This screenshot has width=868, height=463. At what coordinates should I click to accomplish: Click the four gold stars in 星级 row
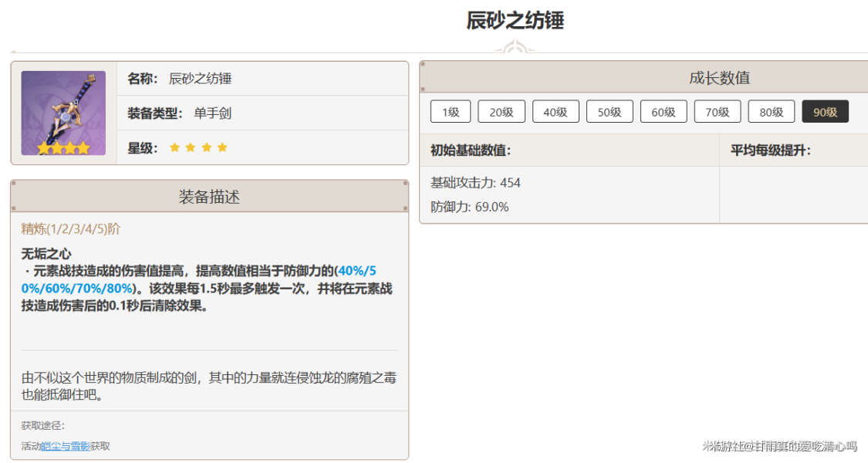pyautogui.click(x=199, y=147)
